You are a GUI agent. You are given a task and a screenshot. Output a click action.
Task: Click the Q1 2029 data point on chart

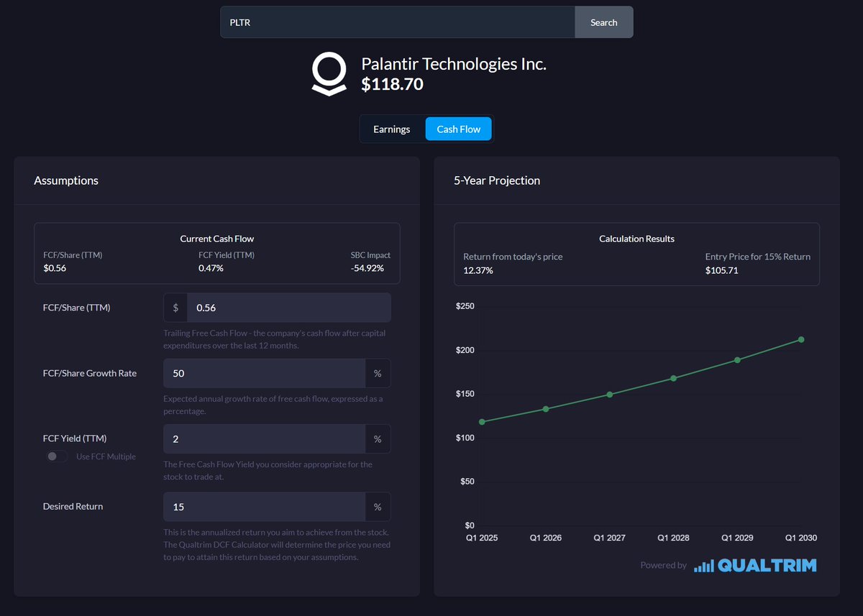[x=737, y=360]
